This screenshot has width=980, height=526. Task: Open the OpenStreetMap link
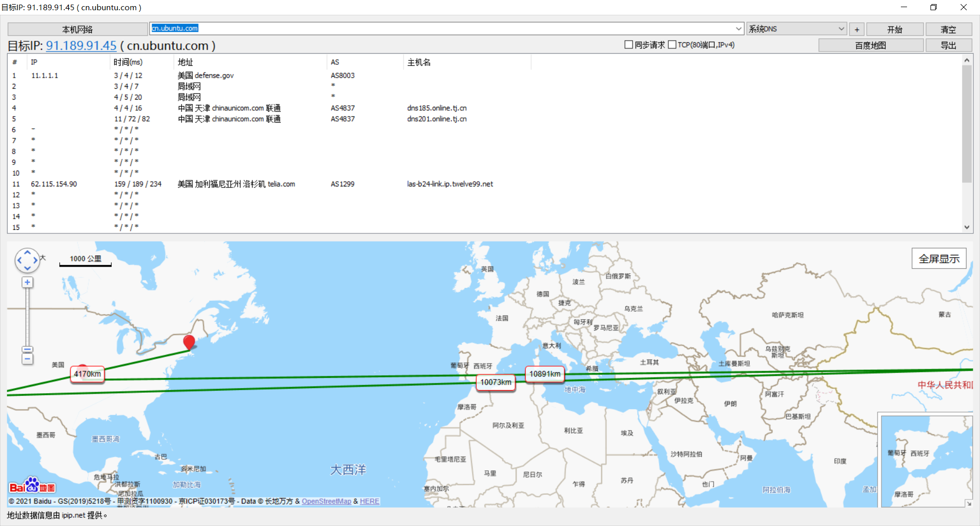(x=326, y=501)
